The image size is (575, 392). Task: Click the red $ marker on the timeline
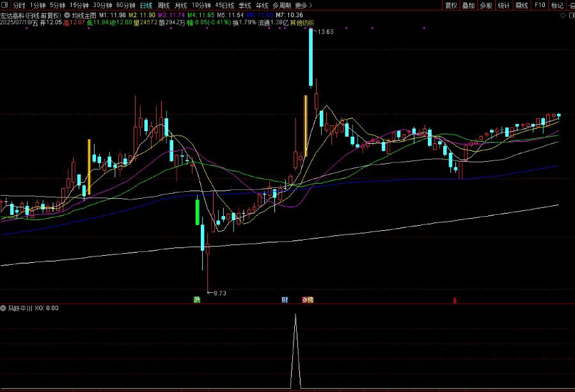455,300
